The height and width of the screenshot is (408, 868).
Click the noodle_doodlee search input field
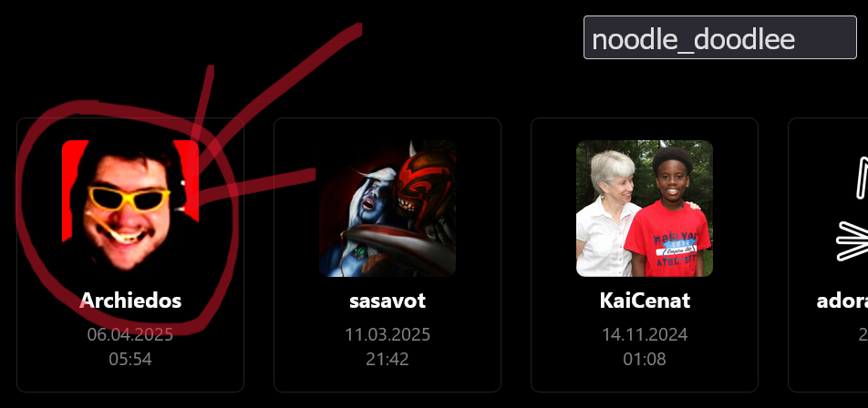click(x=719, y=37)
